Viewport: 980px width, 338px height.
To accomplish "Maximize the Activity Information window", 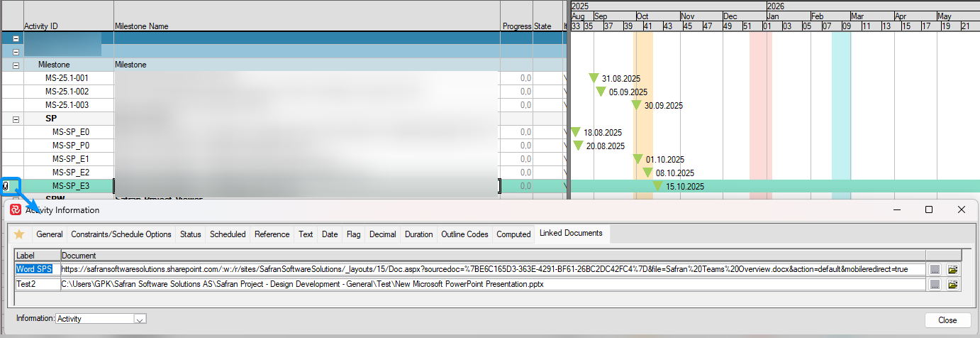I will (929, 209).
